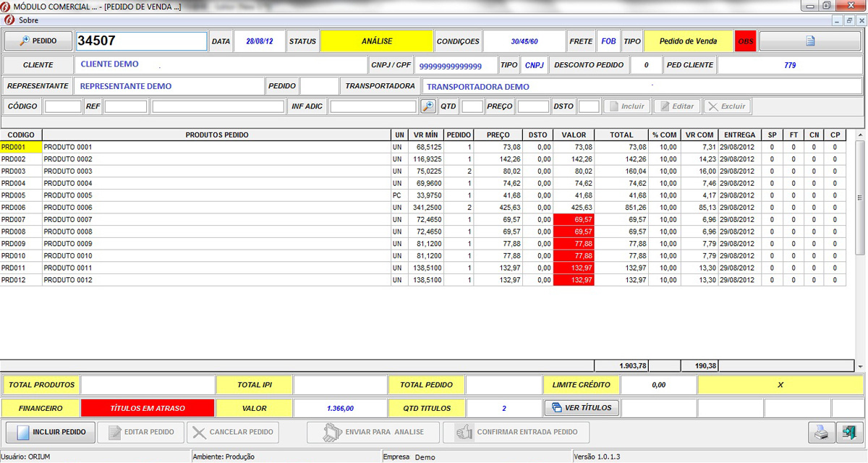Click the red TÍTULOS EM ATRASO field

[x=148, y=408]
